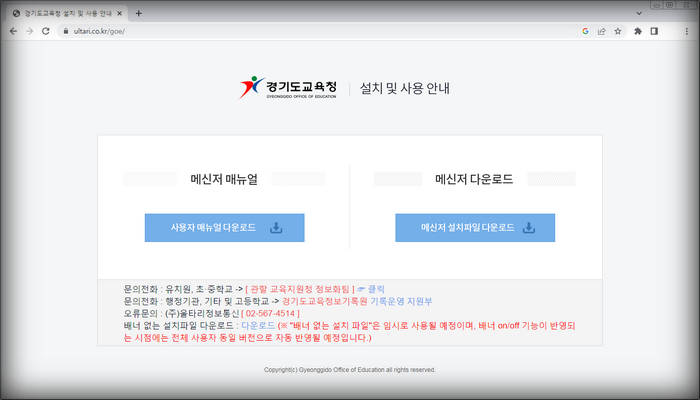Open 경기도교육정보기록원 기록운영 지원부 link

pos(357,301)
